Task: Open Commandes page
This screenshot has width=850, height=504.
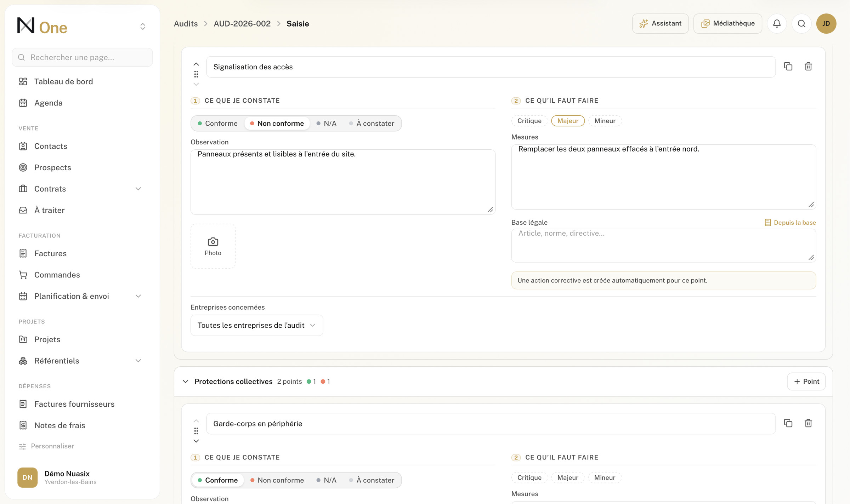Action: (82, 275)
